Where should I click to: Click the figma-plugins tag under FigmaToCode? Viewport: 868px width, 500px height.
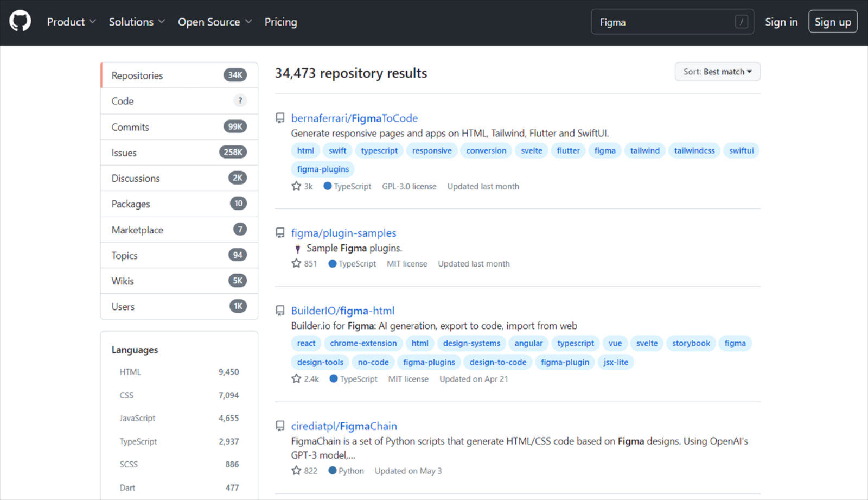323,169
